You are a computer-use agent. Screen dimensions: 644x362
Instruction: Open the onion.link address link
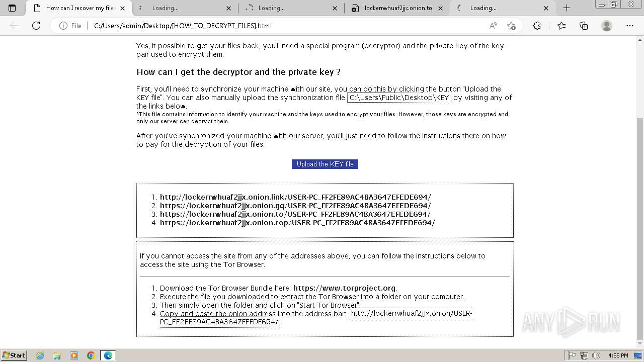tap(295, 197)
